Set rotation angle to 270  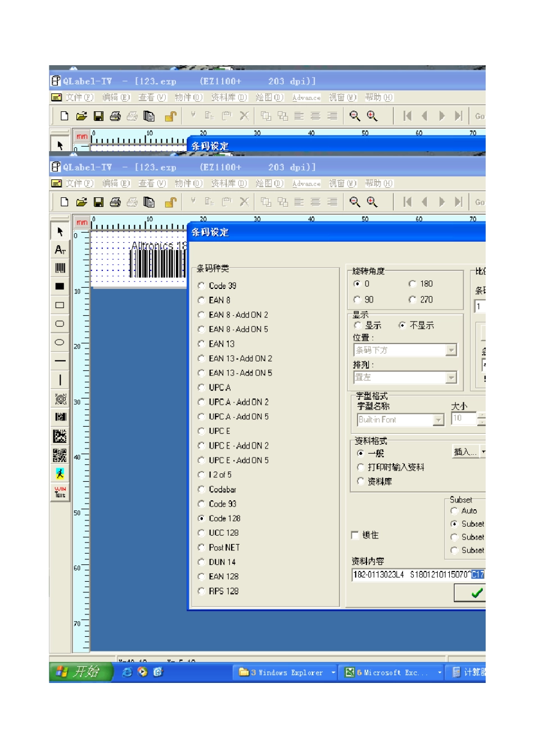[413, 300]
